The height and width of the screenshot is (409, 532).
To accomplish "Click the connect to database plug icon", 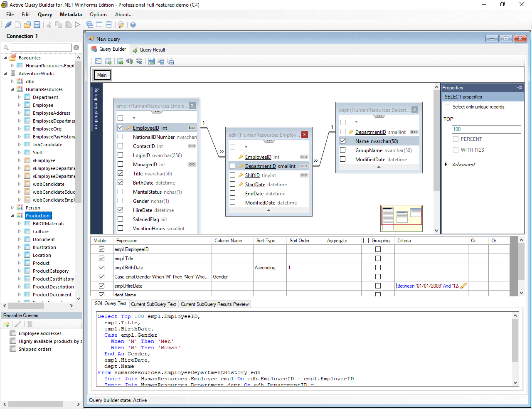I will coord(8,25).
